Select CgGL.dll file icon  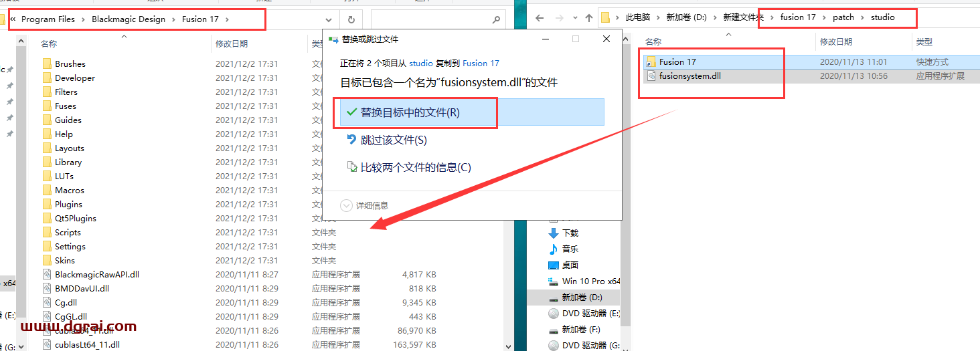pos(47,317)
